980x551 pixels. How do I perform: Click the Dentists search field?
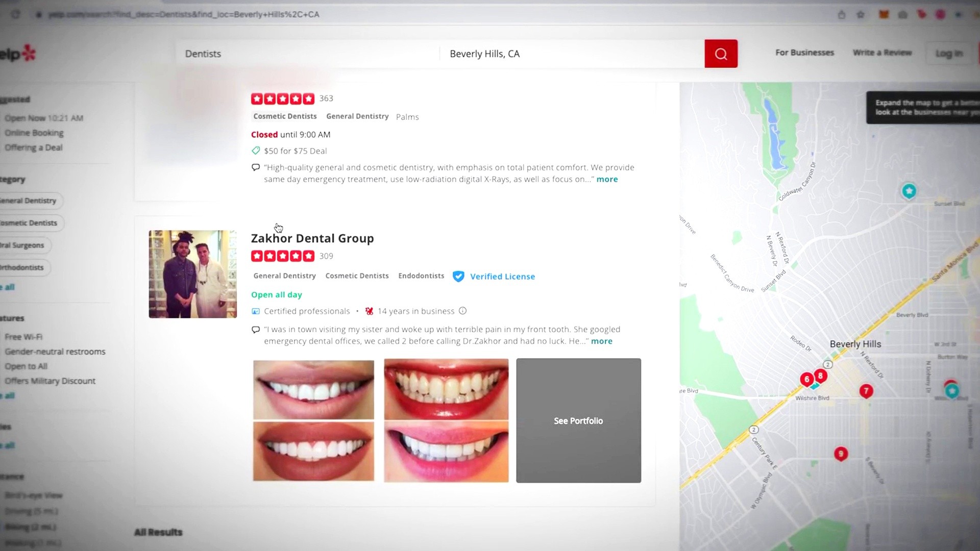click(308, 54)
